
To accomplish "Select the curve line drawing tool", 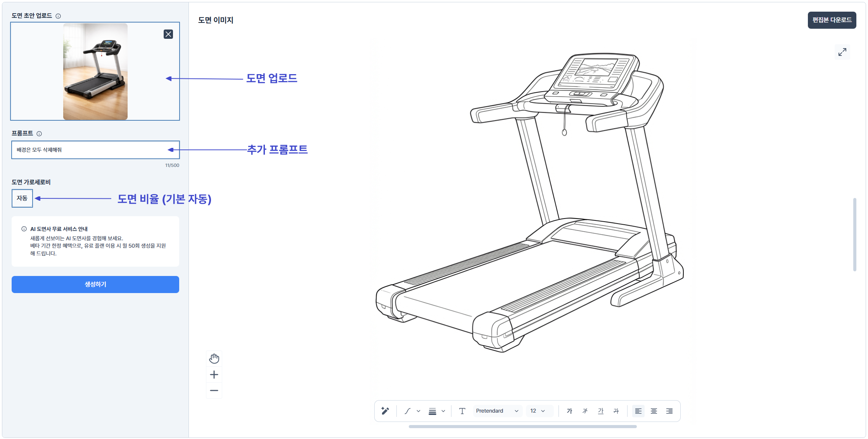I will pos(408,411).
